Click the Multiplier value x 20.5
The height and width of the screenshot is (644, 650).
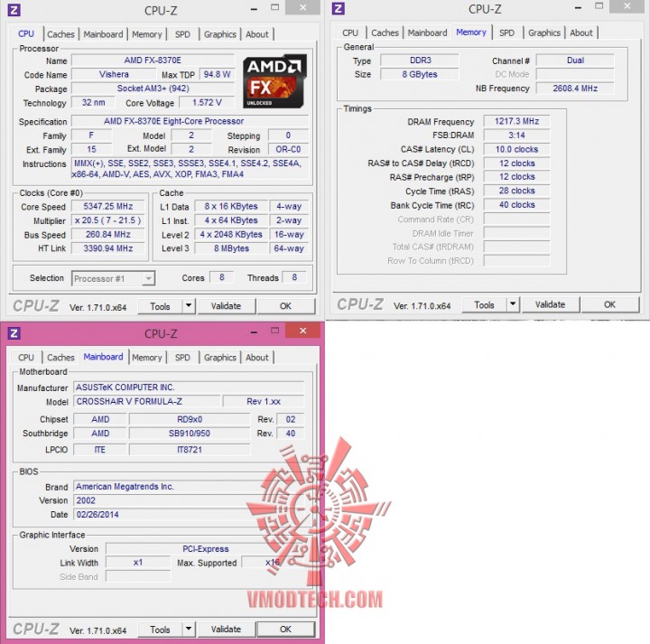[x=107, y=220]
